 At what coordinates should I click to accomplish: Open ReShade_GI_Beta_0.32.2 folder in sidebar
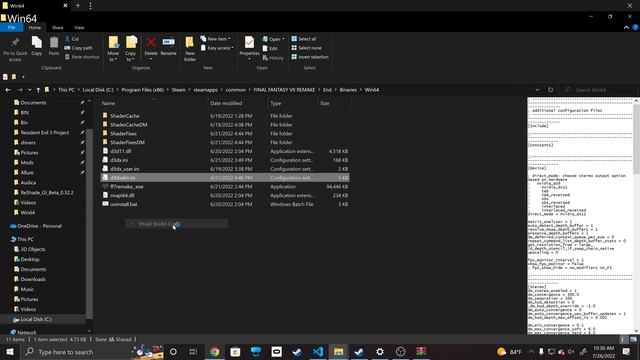pyautogui.click(x=47, y=193)
